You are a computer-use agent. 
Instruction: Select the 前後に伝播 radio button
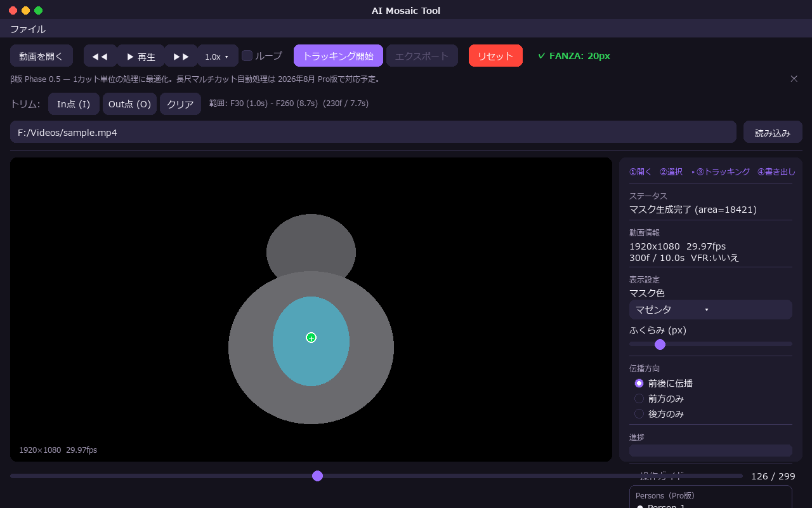point(639,384)
